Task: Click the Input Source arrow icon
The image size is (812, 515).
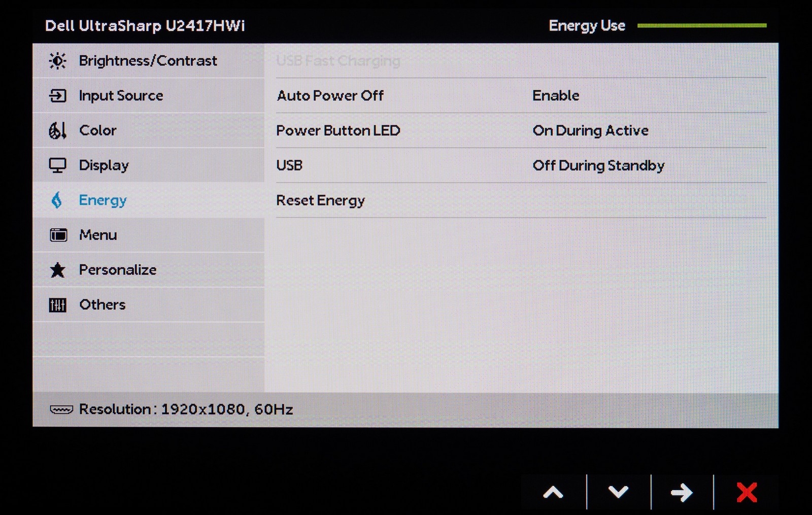Action: 57,95
